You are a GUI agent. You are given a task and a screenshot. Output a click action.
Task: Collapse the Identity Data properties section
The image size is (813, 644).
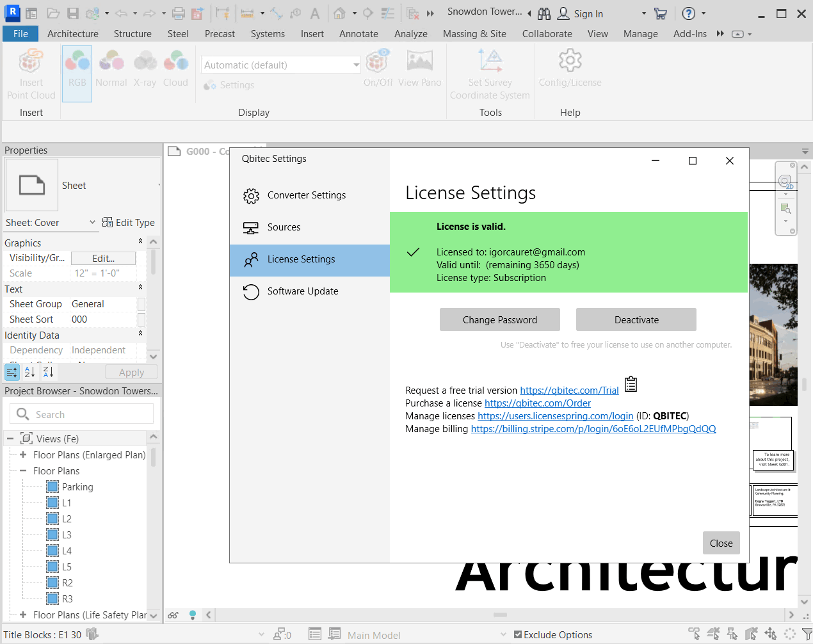[x=140, y=334]
